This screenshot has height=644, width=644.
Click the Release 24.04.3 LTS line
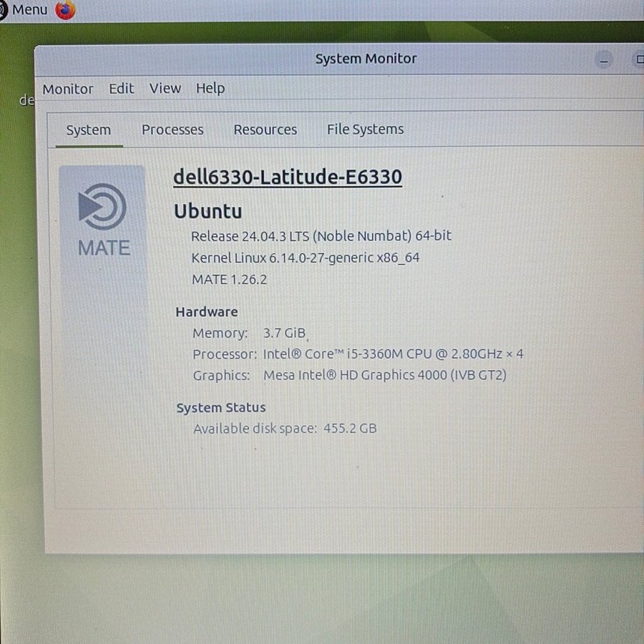click(x=321, y=236)
